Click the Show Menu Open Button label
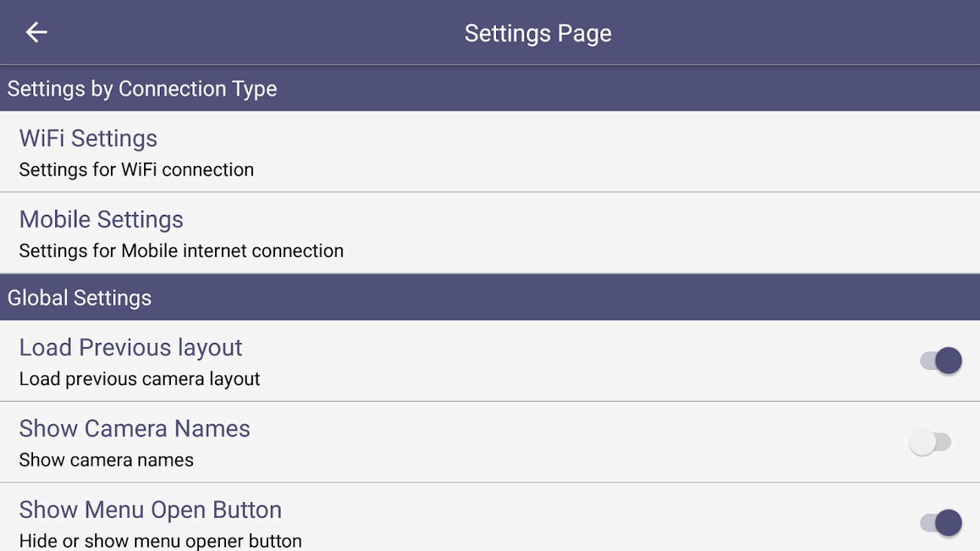 (x=150, y=510)
